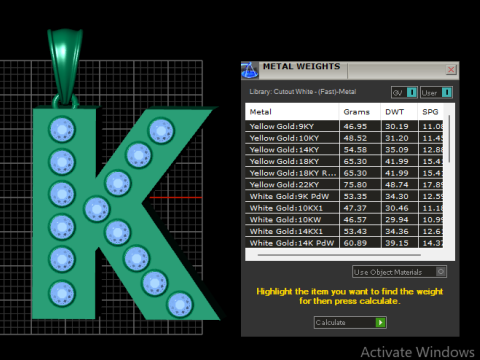Screen dimensions: 480x360
Task: Select the White Gold:10KX1 row
Action: click(344, 208)
